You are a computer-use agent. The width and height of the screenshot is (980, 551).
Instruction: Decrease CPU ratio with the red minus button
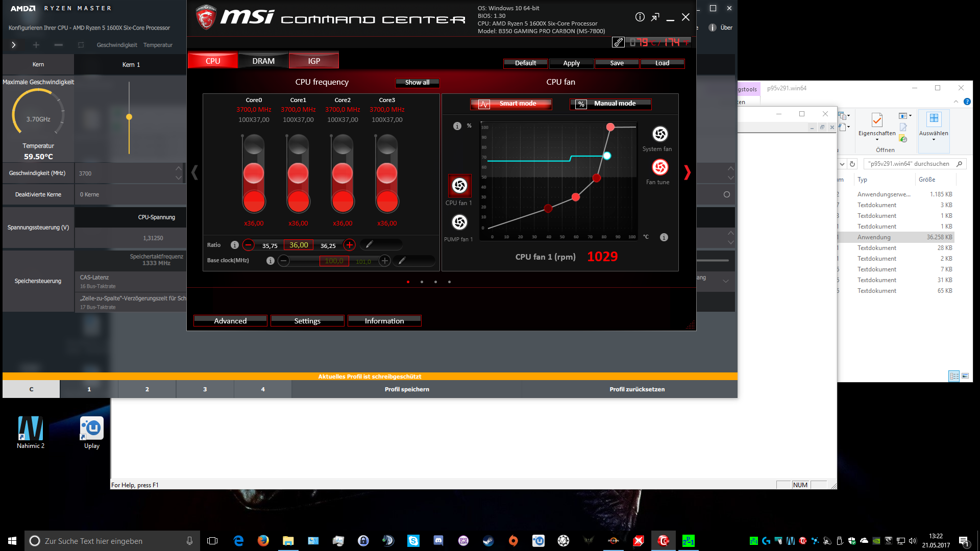[249, 245]
